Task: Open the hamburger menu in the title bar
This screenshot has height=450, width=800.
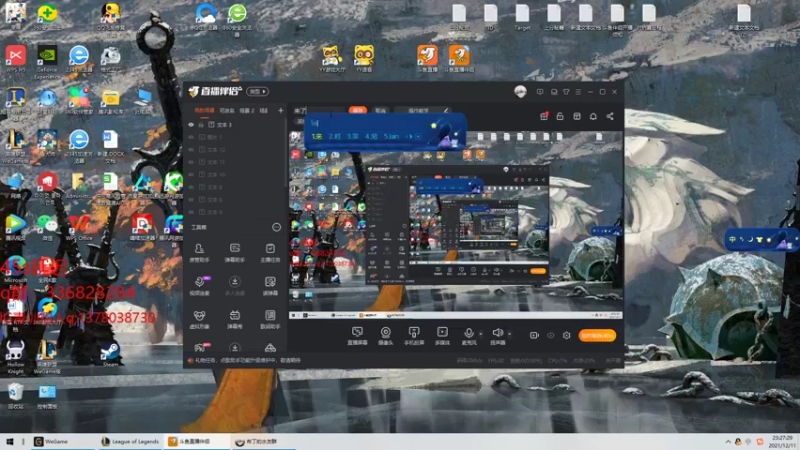Action: 578,92
